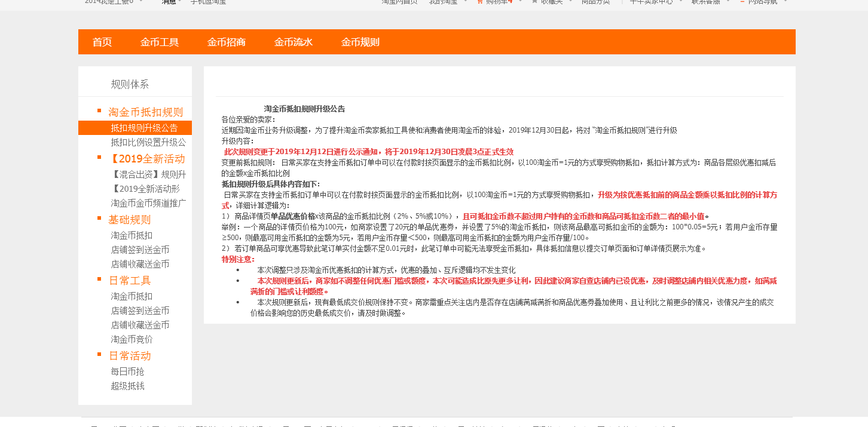Click the 基础规则 section heading

pyautogui.click(x=130, y=220)
